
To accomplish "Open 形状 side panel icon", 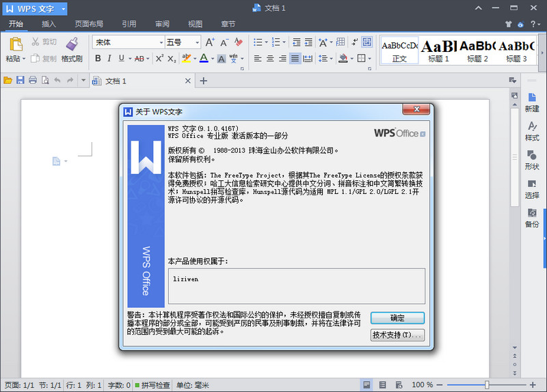I will click(532, 160).
